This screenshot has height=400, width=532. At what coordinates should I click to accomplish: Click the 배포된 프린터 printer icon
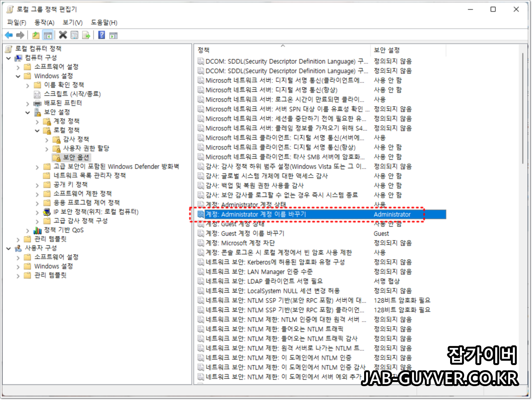tap(37, 103)
